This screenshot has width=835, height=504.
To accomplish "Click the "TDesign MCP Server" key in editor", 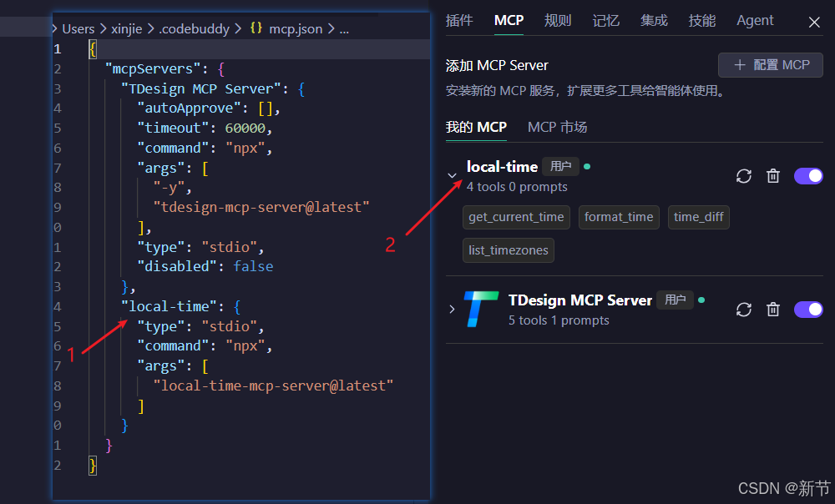I will 201,88.
